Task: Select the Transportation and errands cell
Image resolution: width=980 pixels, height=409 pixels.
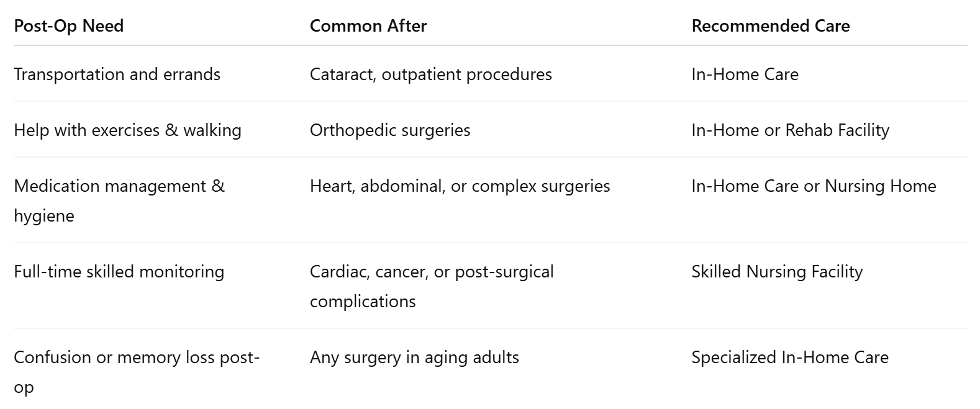Action: 117,74
